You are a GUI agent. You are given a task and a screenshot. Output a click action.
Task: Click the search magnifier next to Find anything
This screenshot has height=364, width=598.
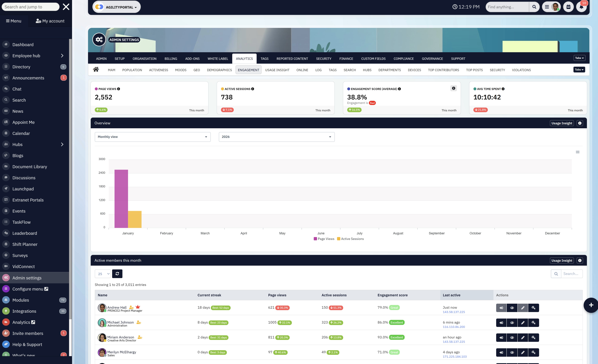[x=534, y=7]
